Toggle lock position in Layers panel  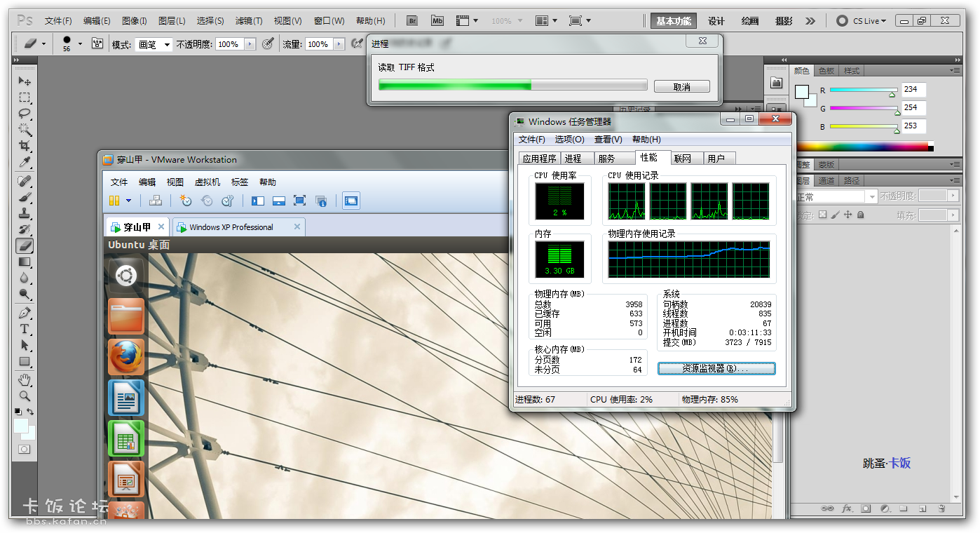coord(848,215)
